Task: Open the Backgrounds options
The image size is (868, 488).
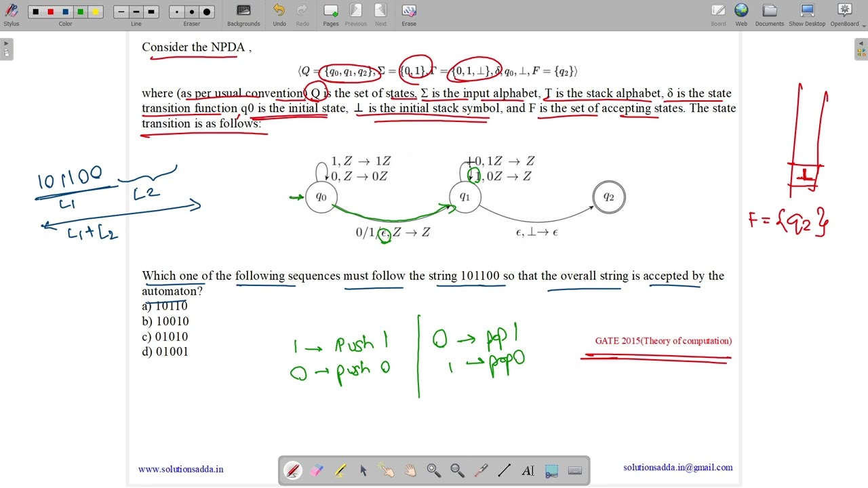Action: coord(243,15)
